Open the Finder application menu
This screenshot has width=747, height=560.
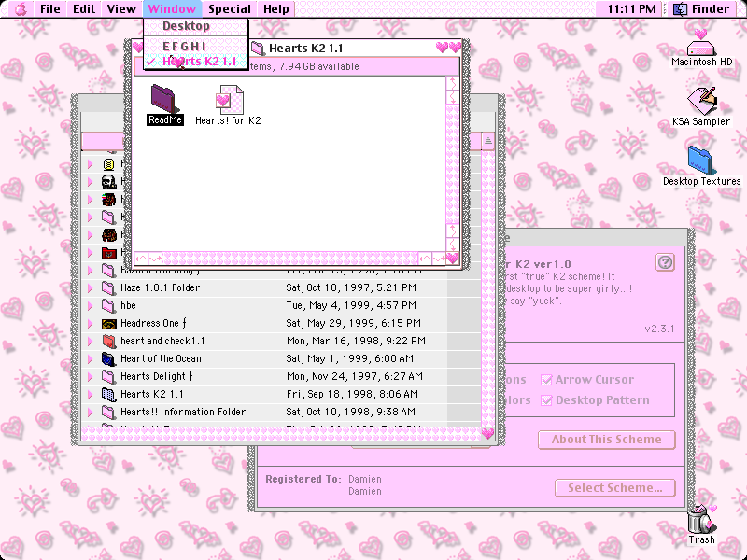[x=701, y=9]
